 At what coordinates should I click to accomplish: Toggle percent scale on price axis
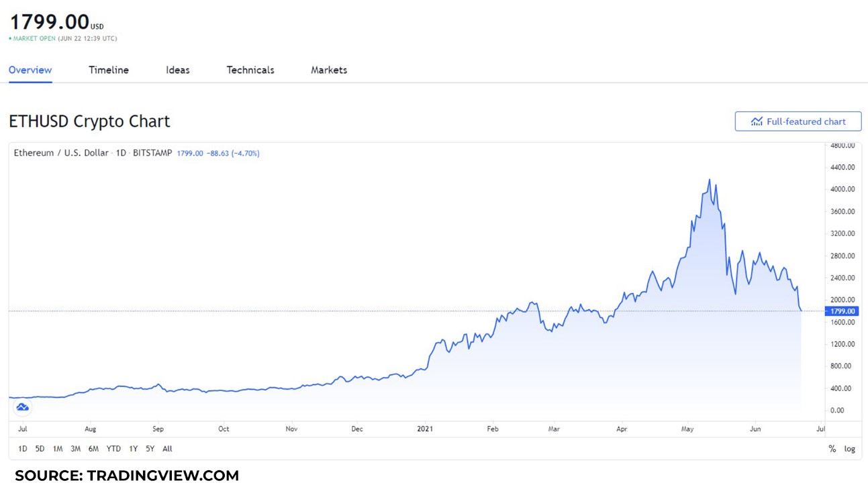832,449
